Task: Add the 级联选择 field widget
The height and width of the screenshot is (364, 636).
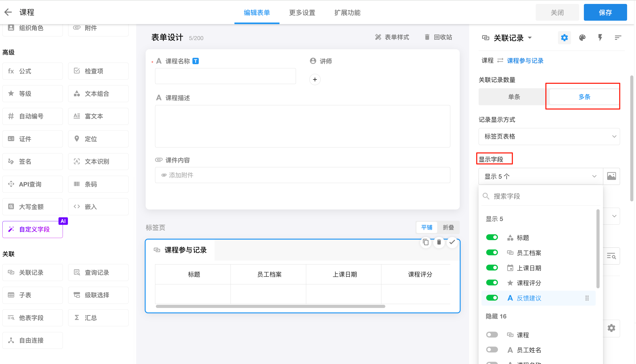Action: pyautogui.click(x=98, y=295)
